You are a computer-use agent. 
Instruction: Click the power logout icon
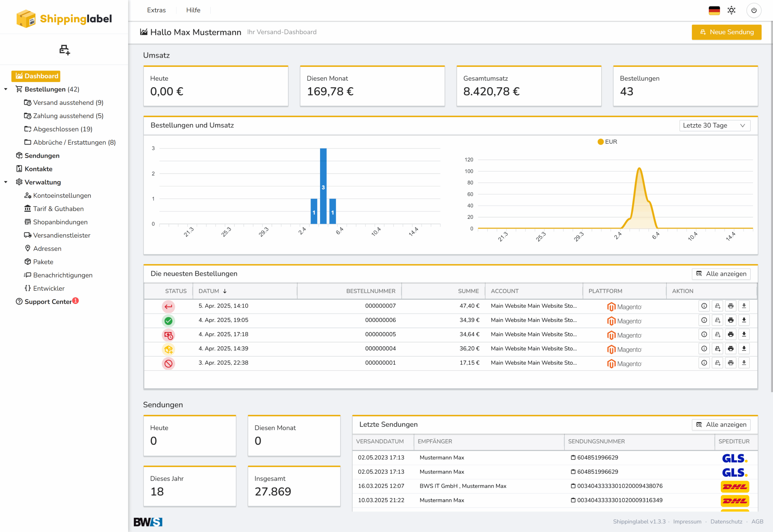click(754, 10)
